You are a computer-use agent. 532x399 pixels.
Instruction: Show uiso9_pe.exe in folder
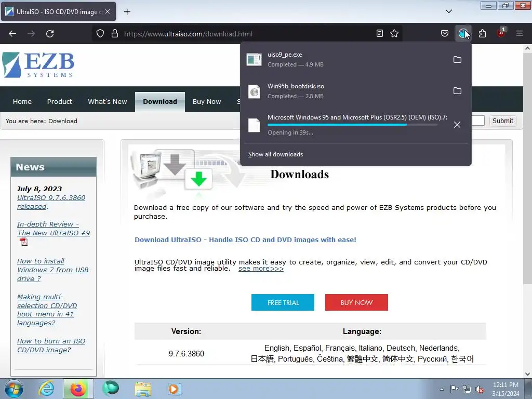[457, 60]
